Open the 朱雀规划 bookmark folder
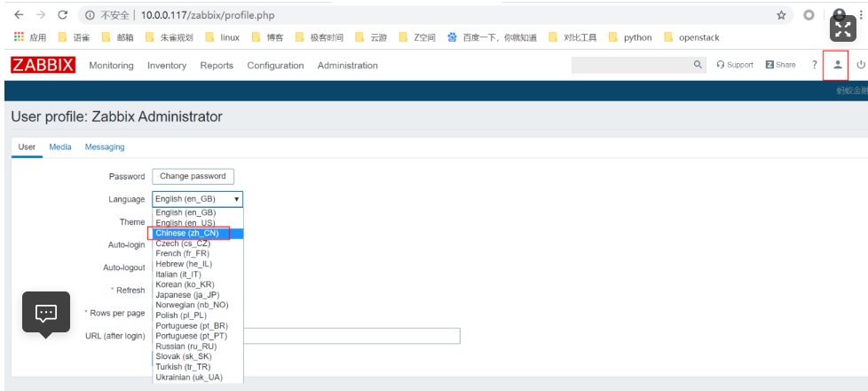The image size is (868, 391). pyautogui.click(x=169, y=37)
